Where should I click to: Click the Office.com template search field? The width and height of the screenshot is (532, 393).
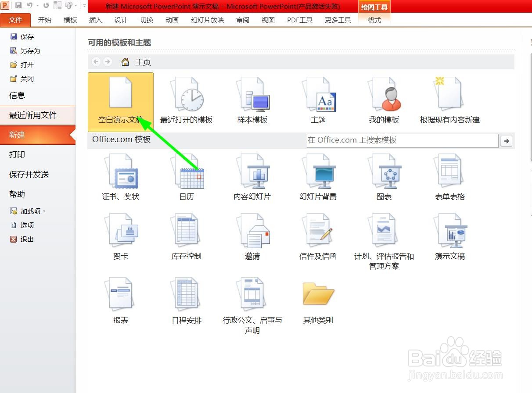(x=403, y=140)
